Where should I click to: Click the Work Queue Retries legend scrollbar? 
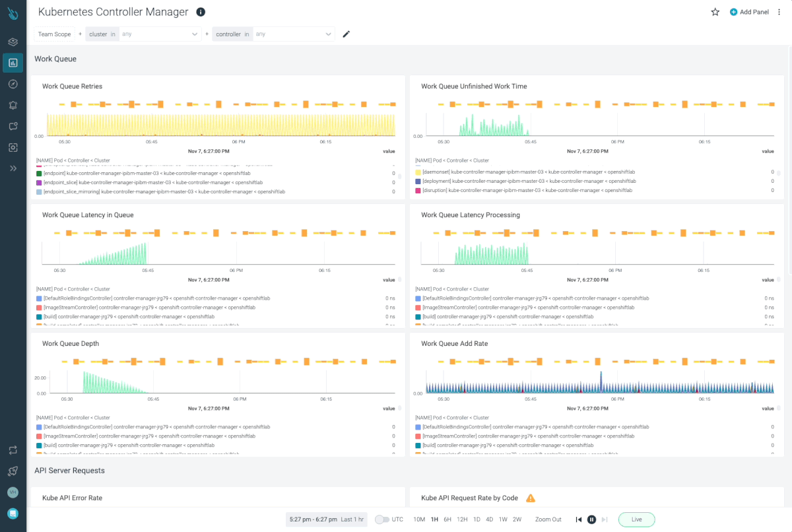399,177
